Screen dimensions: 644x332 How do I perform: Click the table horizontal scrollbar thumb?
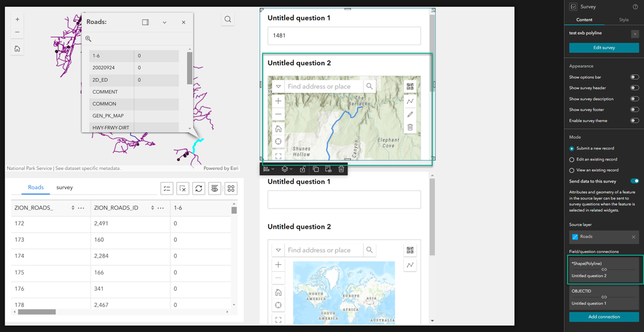coord(37,312)
